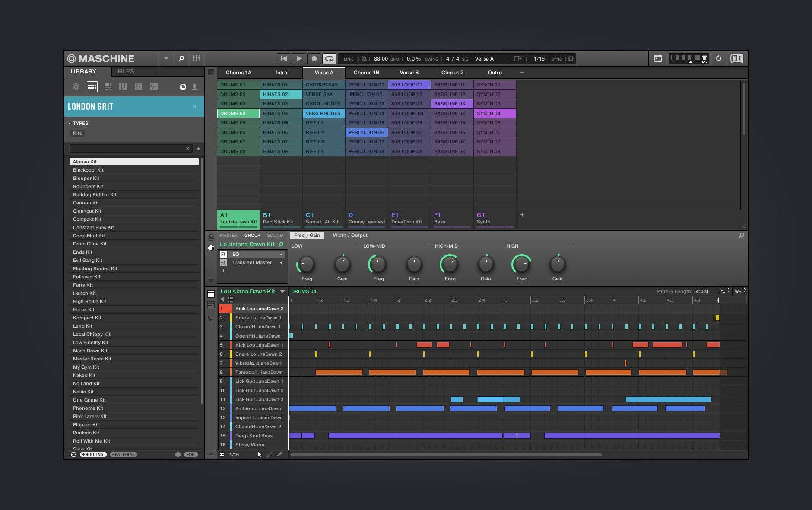The image size is (812, 510).
Task: Open the Louisiana Dawn Kit dropdown in pattern editor
Action: pyautogui.click(x=283, y=291)
